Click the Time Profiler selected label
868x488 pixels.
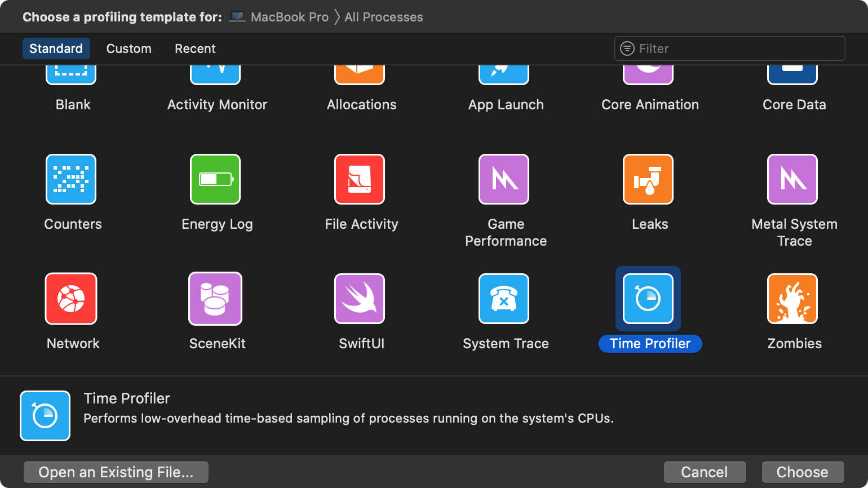(x=650, y=344)
